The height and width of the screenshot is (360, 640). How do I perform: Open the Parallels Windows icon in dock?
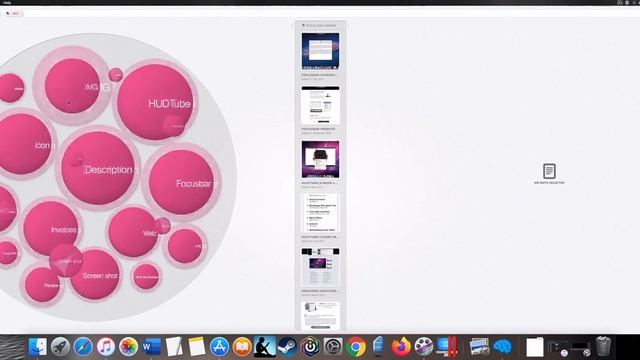[x=446, y=347]
